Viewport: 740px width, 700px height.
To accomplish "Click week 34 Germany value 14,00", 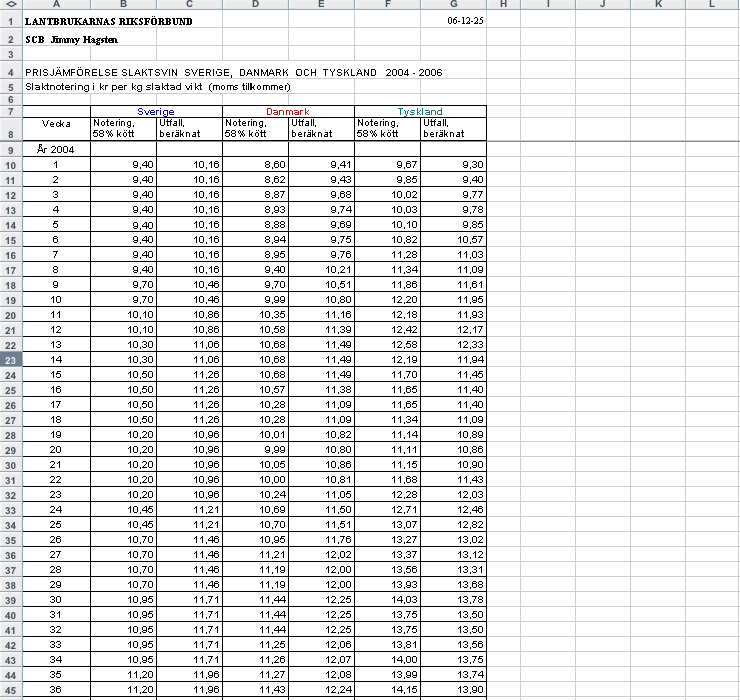I will click(387, 660).
